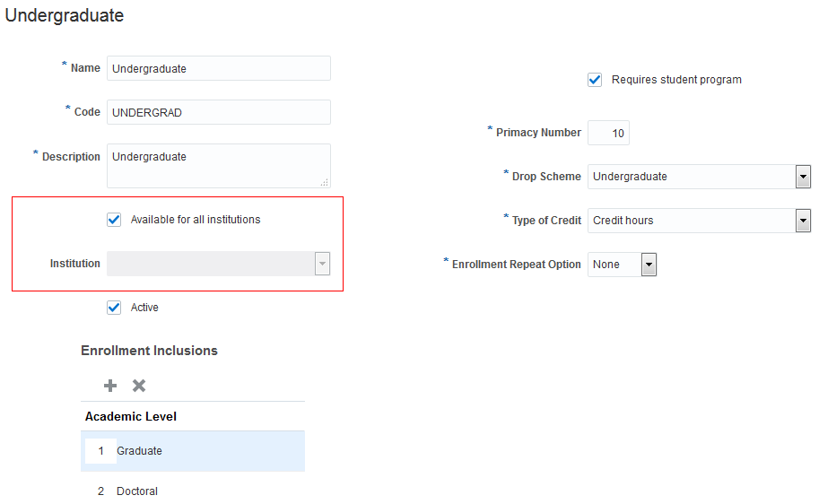Click the add enrollment inclusion plus icon
Screen dimensions: 819x504
[110, 386]
